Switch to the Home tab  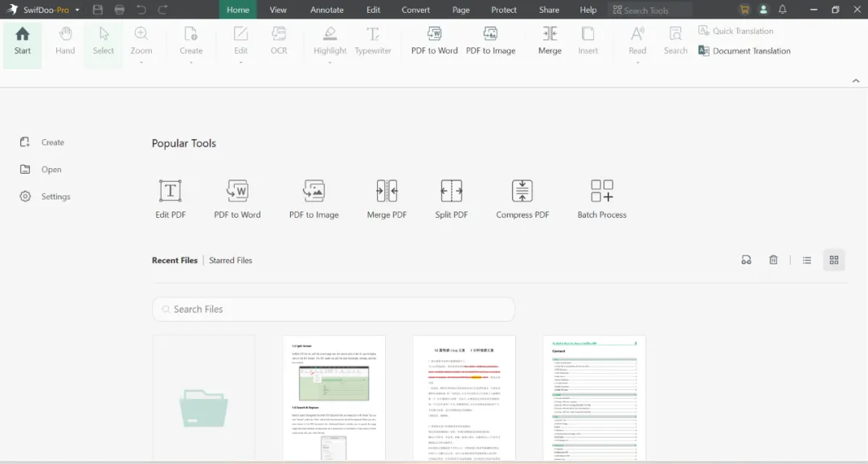[x=238, y=10]
